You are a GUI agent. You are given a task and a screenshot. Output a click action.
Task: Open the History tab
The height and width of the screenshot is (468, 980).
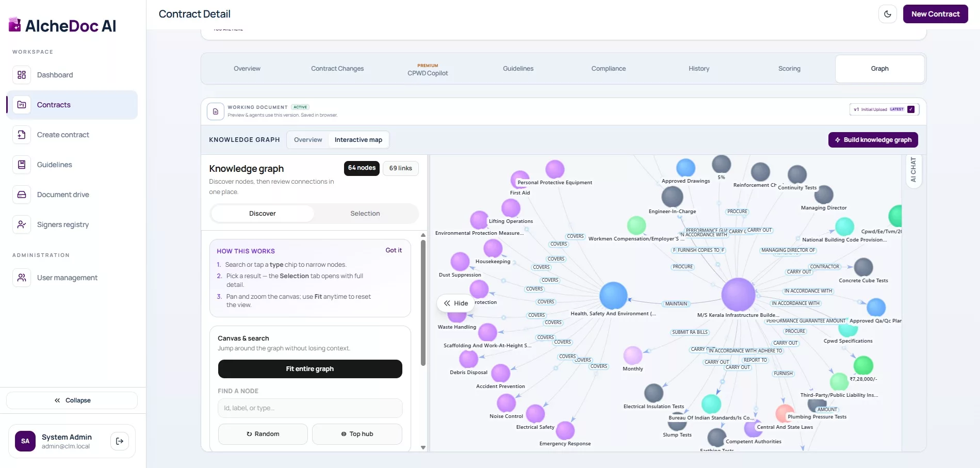pyautogui.click(x=699, y=69)
